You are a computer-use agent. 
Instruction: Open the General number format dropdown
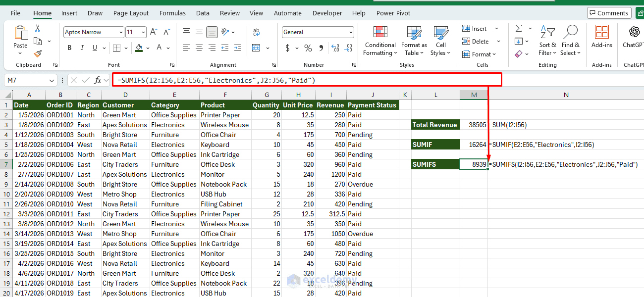[351, 32]
